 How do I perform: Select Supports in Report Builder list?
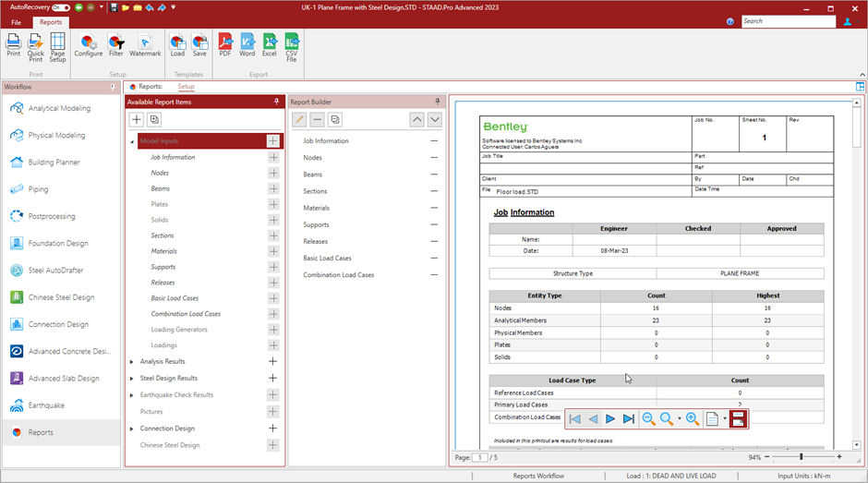point(316,225)
